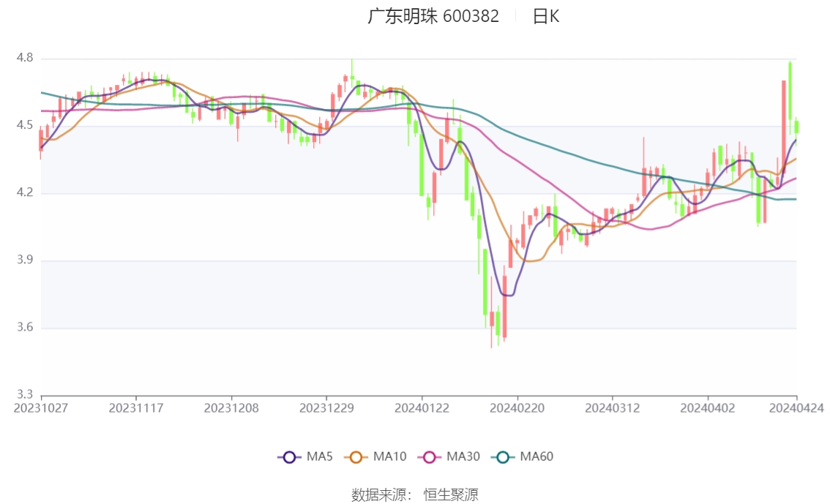Image resolution: width=830 pixels, height=504 pixels.
Task: Select the 日K period label
Action: pos(546,16)
